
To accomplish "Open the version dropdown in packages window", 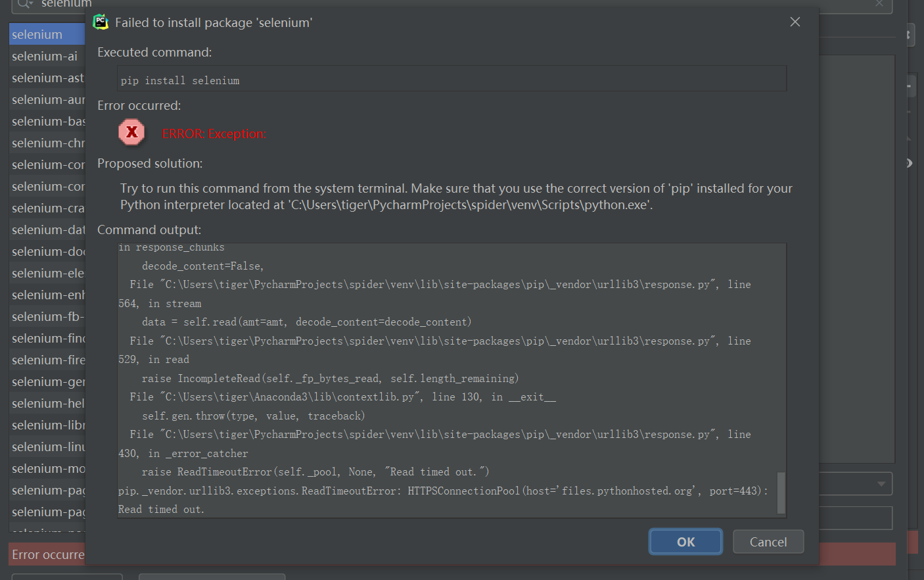I will coord(881,484).
